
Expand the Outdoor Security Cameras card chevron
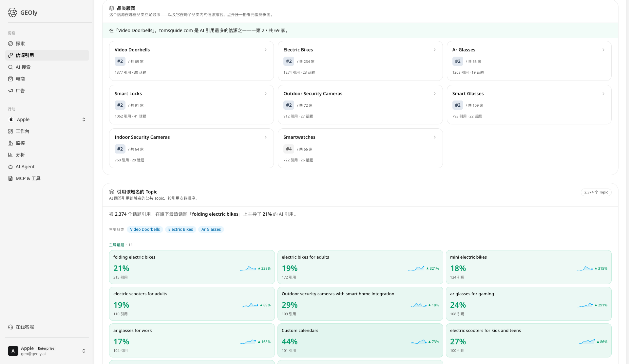click(435, 94)
